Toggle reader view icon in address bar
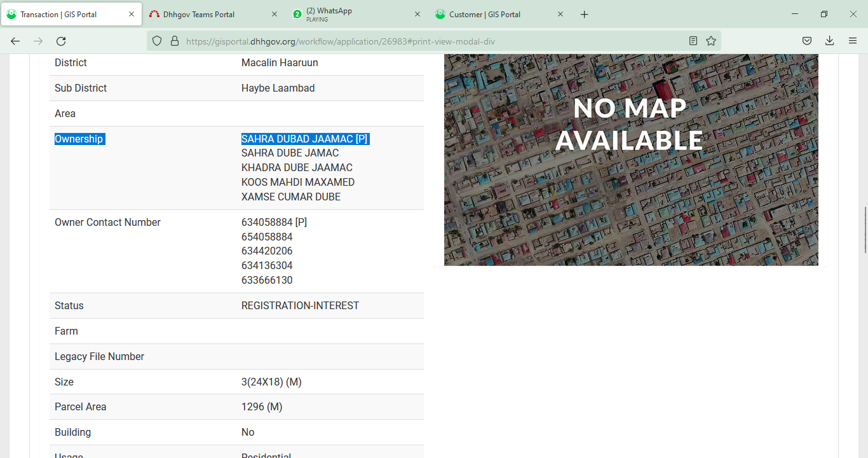 coord(693,41)
